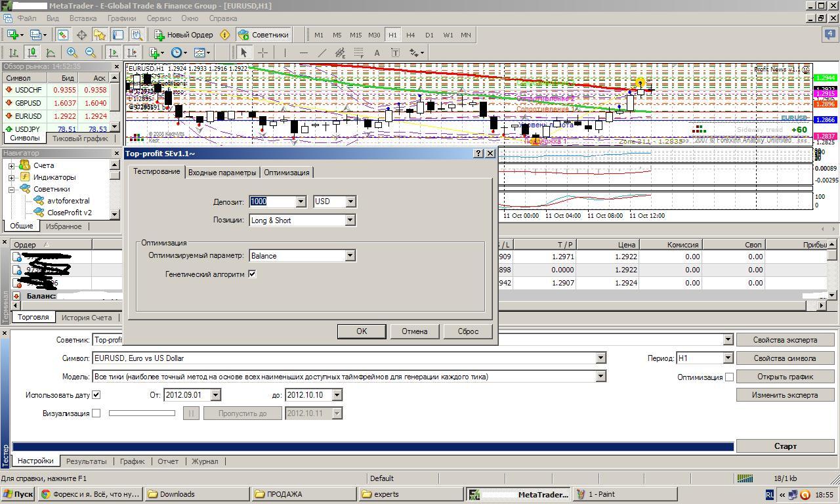Open the Сервис menu
Screen dimensions: 840x504
pos(159,18)
